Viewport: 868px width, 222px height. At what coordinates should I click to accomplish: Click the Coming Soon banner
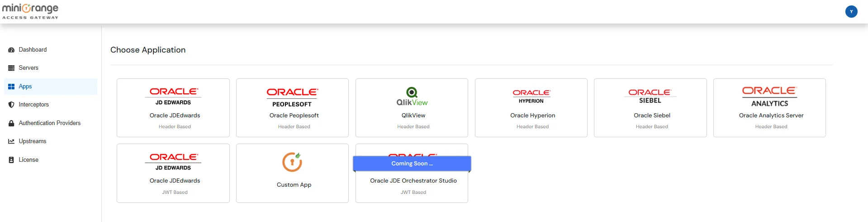tap(412, 164)
